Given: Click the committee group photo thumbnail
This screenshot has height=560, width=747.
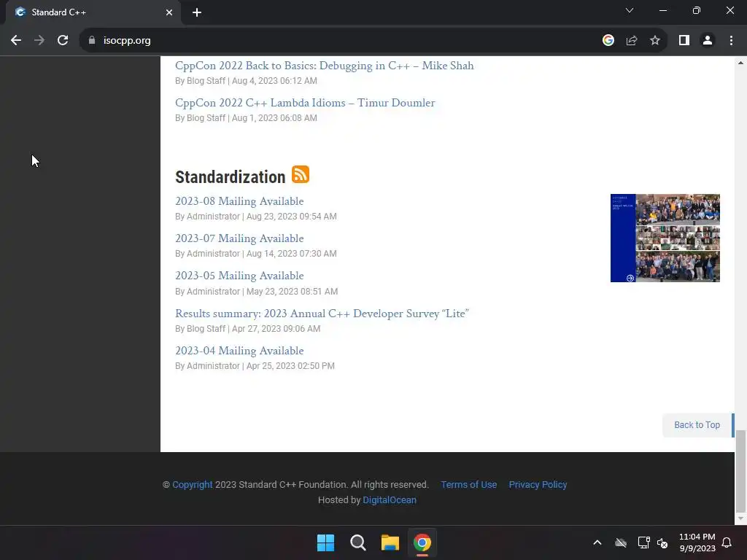Looking at the screenshot, I should coord(665,238).
